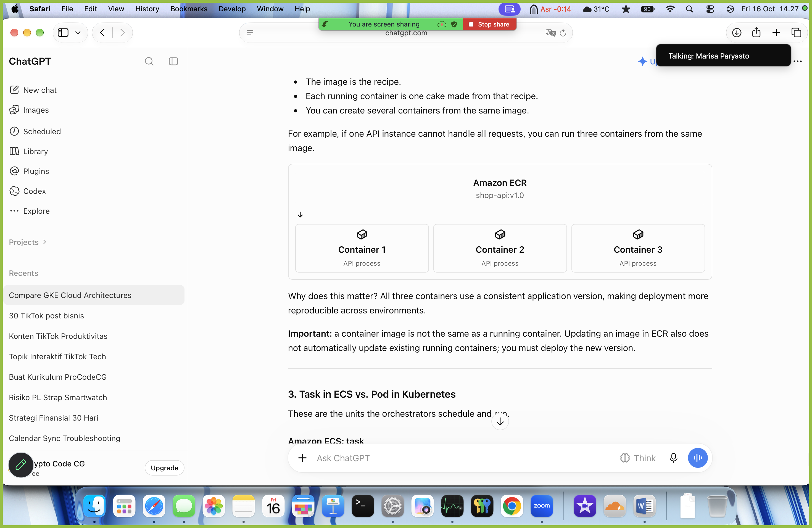Toggle the Safari sidebar button

click(63, 32)
